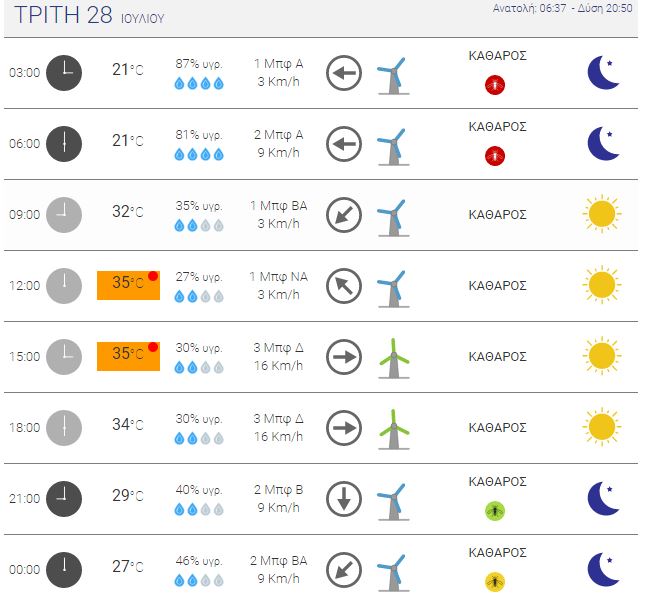
Task: Click the left wind arrow at 03:00
Action: click(x=344, y=73)
